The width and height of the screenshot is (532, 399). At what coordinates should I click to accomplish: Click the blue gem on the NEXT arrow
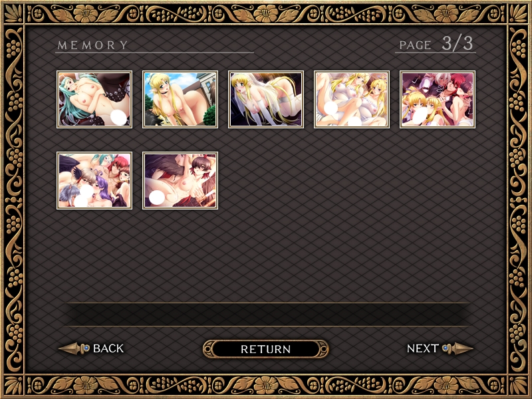tap(445, 348)
